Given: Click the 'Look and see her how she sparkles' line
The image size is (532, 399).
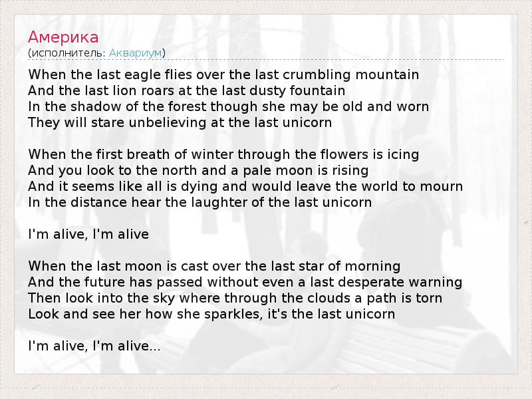Looking at the screenshot, I should [x=211, y=314].
